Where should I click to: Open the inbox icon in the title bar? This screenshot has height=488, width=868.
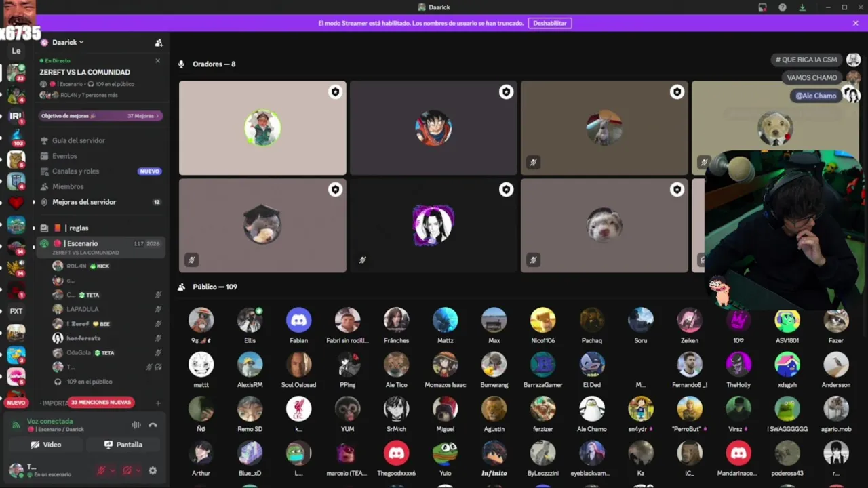[762, 7]
